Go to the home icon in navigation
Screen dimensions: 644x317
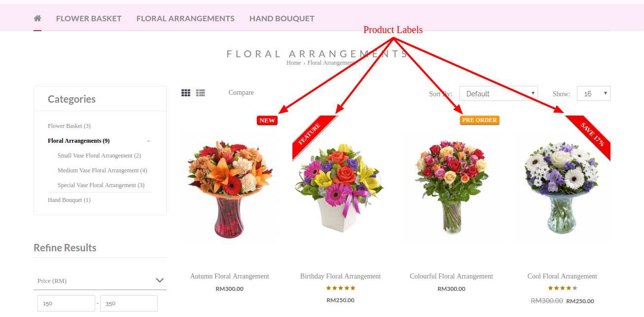(37, 18)
